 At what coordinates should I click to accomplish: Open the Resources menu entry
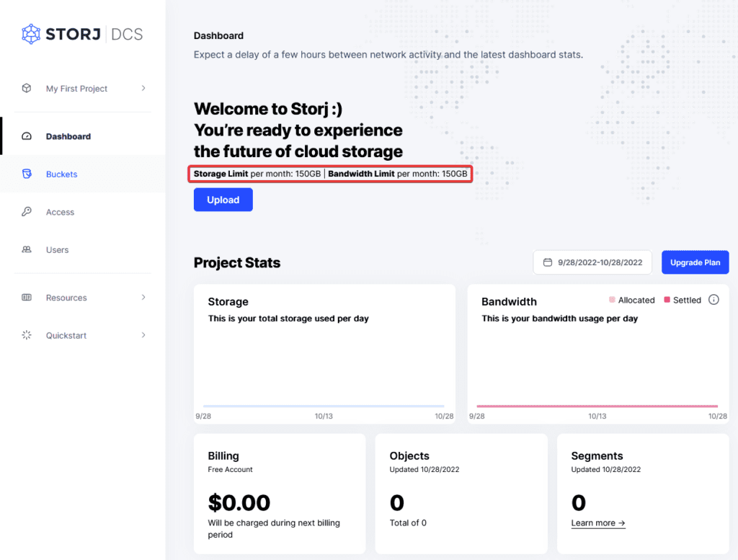pos(83,298)
